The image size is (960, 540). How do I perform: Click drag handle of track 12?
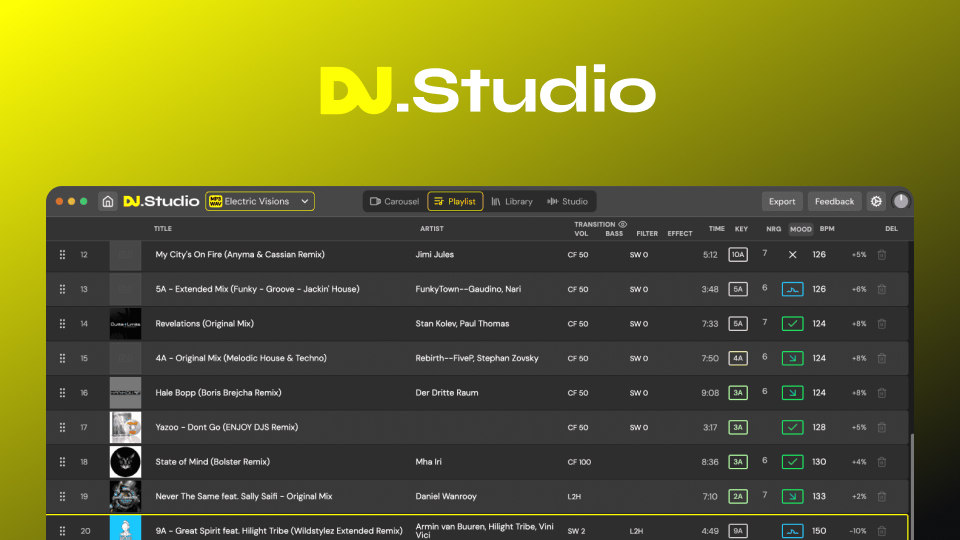(x=62, y=255)
